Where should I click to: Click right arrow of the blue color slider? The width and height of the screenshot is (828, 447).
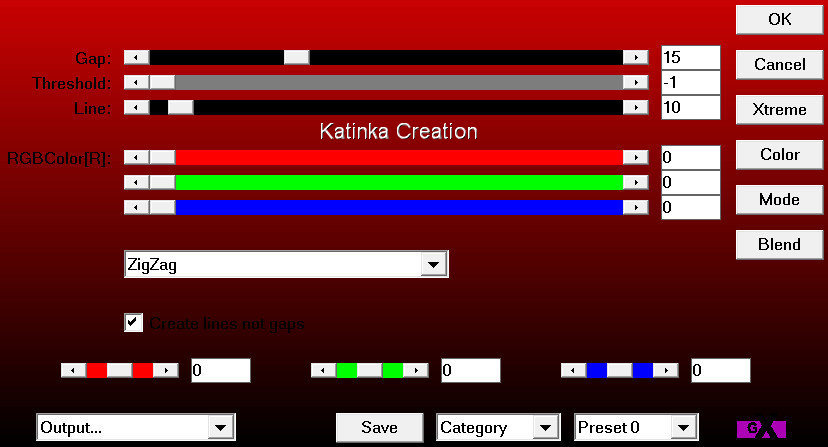pos(636,207)
